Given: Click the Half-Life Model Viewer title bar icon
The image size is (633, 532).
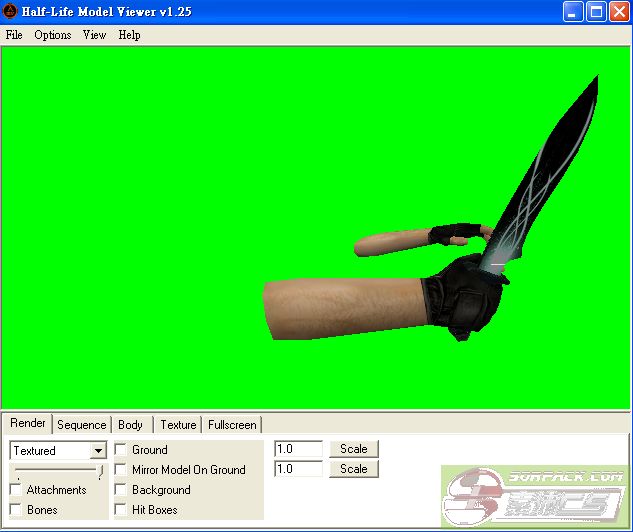Looking at the screenshot, I should [x=12, y=12].
